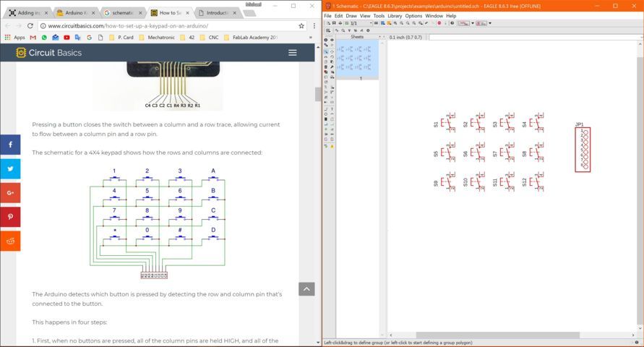Image resolution: width=644 pixels, height=347 pixels.
Task: Select the Info tool in EAGLE
Action: [x=326, y=40]
